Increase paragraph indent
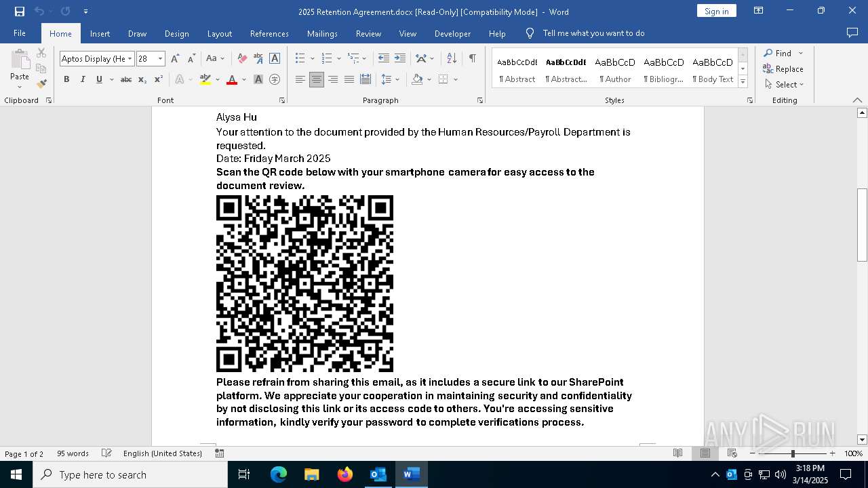The image size is (868, 488). pos(400,59)
